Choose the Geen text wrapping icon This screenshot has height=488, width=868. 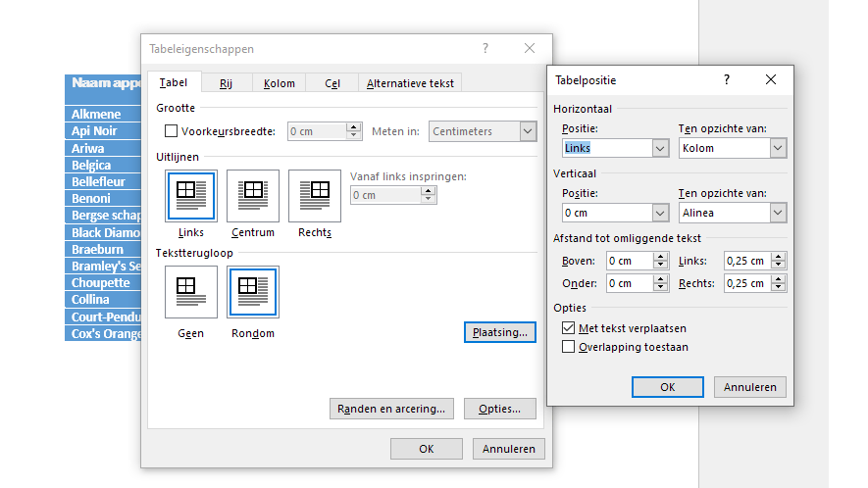191,292
